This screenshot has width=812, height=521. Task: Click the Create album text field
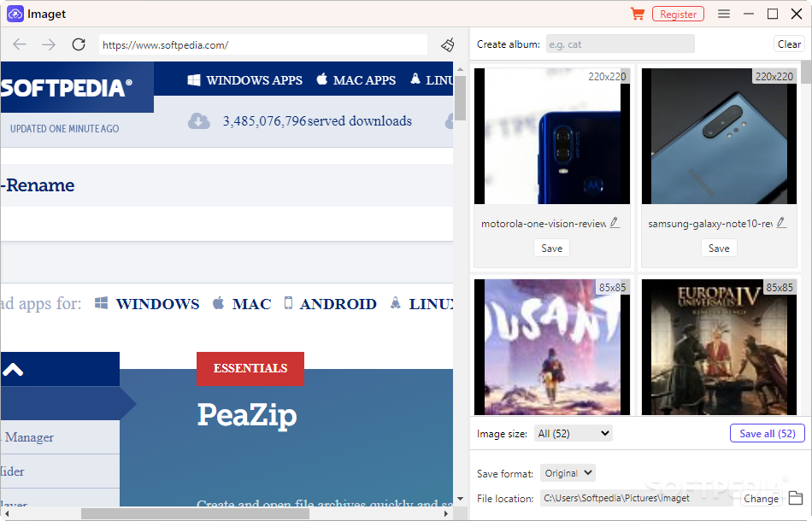click(621, 44)
